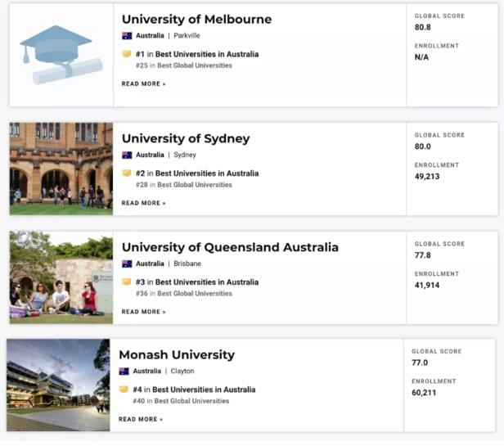Click Read More under Monash University

pos(141,419)
